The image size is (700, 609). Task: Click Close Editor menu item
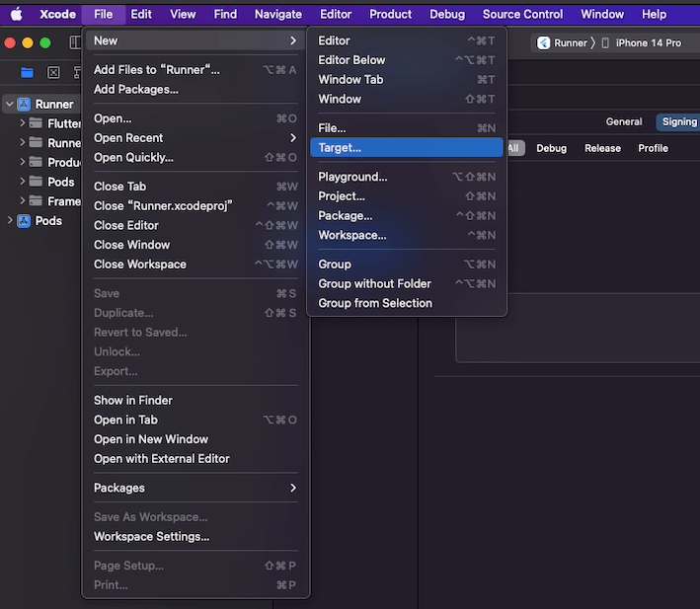coord(195,225)
